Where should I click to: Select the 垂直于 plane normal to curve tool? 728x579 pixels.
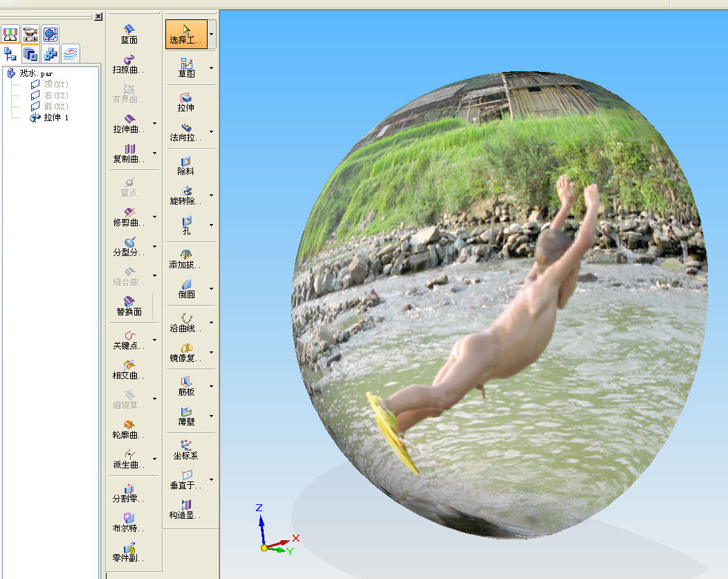click(x=185, y=479)
